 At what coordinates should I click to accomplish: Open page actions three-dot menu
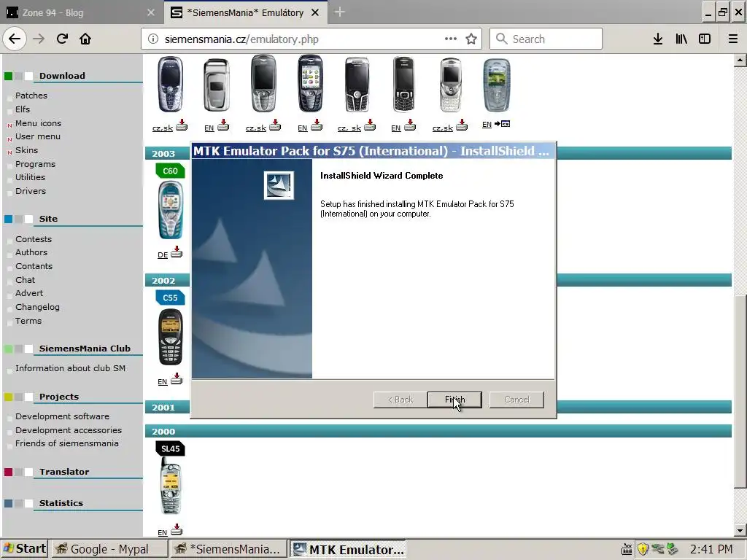(x=451, y=39)
